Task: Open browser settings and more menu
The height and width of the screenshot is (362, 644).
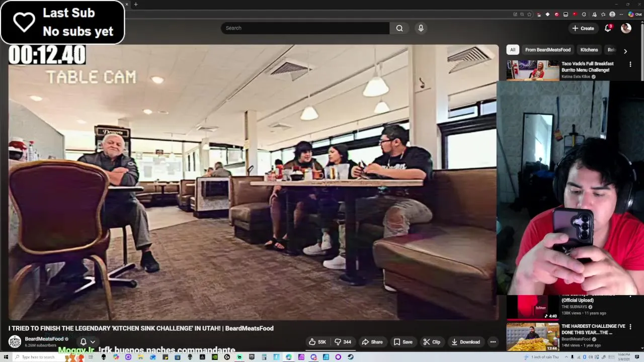Action: coord(621,15)
